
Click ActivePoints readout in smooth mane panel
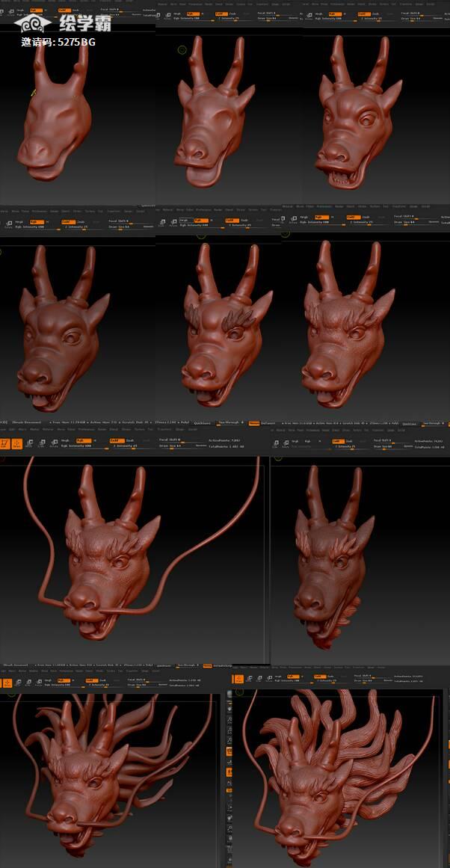click(185, 680)
